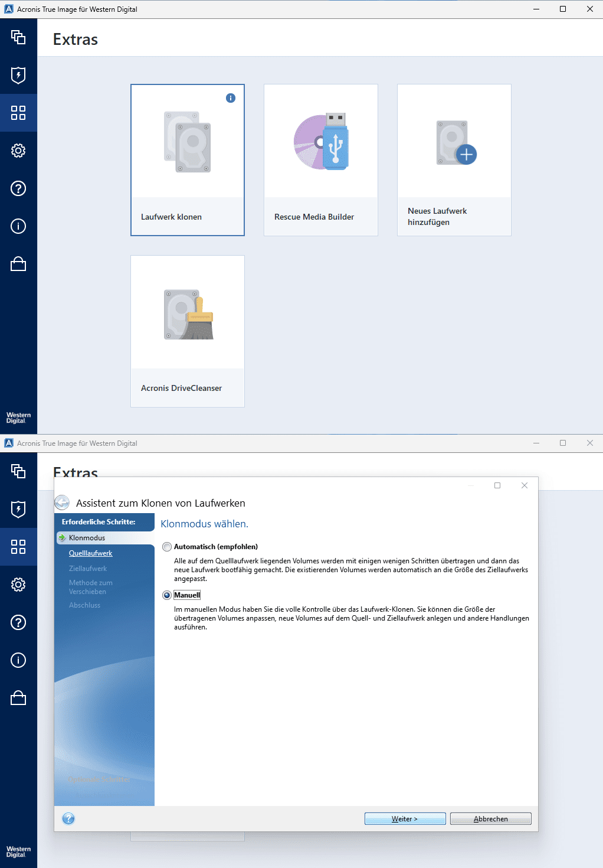Click the Abbrechen button

pos(490,819)
